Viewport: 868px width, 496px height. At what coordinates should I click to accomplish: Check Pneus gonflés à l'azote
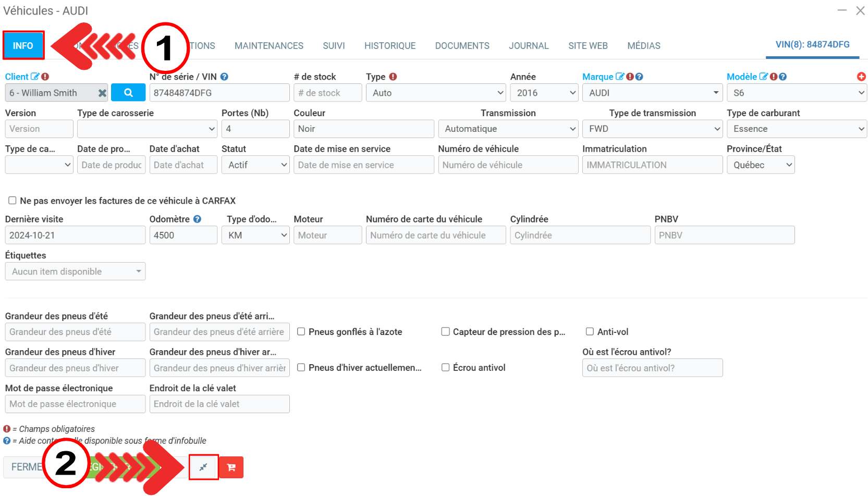pos(301,332)
